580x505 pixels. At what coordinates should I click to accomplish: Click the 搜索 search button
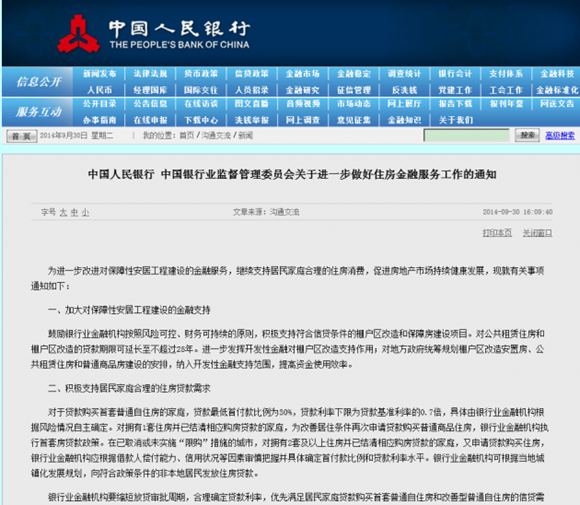pyautogui.click(x=527, y=135)
